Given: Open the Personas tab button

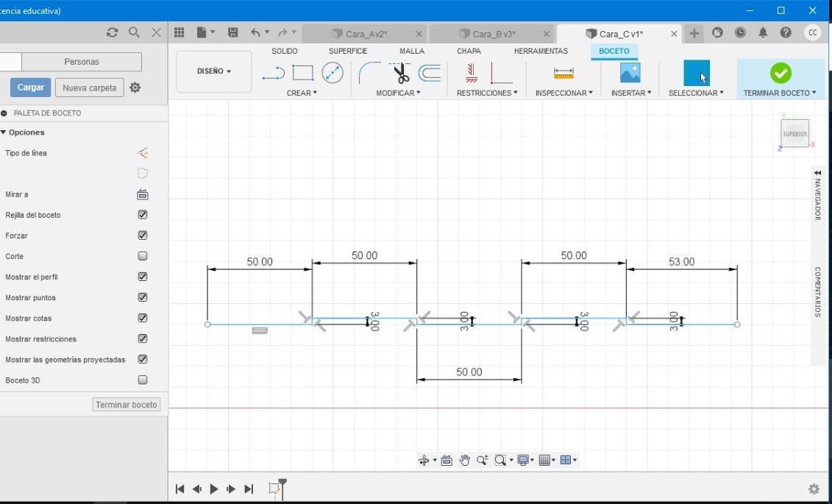Looking at the screenshot, I should point(82,62).
